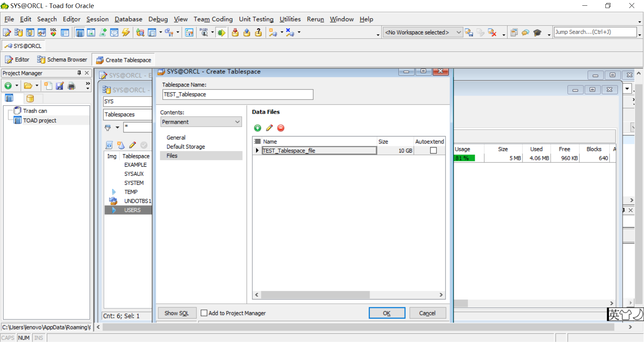This screenshot has height=342, width=644.
Task: Open the Contents dropdown showing Permanent
Action: pos(237,122)
